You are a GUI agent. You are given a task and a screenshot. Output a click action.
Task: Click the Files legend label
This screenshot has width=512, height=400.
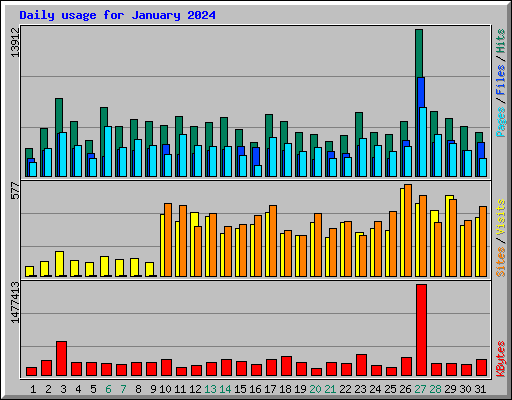(500, 80)
